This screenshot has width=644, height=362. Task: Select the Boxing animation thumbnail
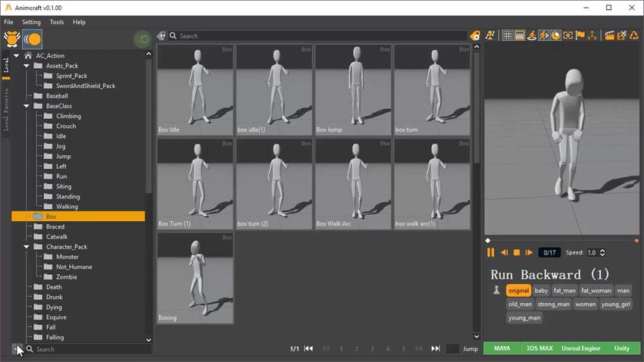195,278
